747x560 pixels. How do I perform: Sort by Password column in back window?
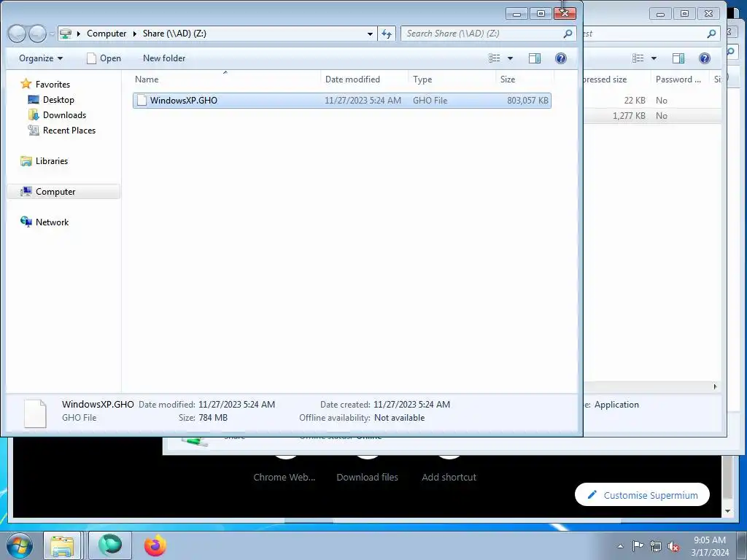(x=678, y=79)
